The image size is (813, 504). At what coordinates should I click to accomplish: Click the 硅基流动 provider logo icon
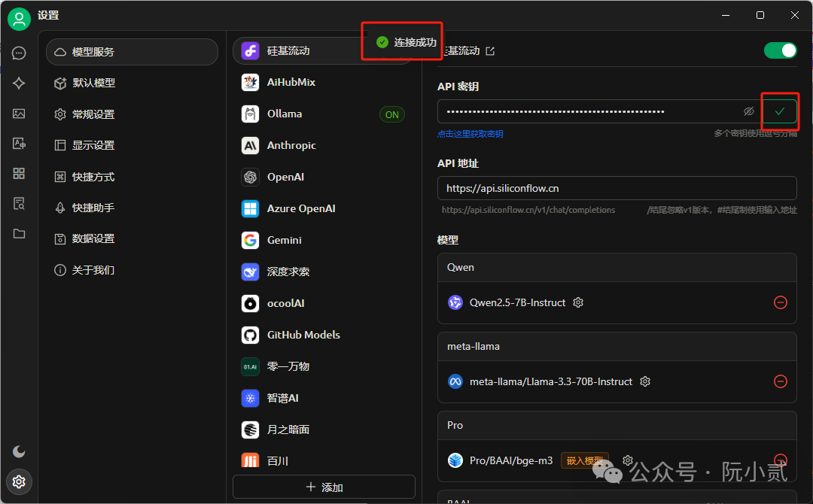[x=251, y=50]
